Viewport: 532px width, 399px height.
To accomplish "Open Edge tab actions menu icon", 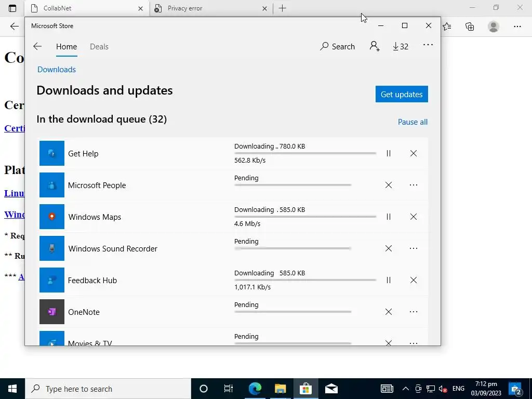I will (x=12, y=8).
